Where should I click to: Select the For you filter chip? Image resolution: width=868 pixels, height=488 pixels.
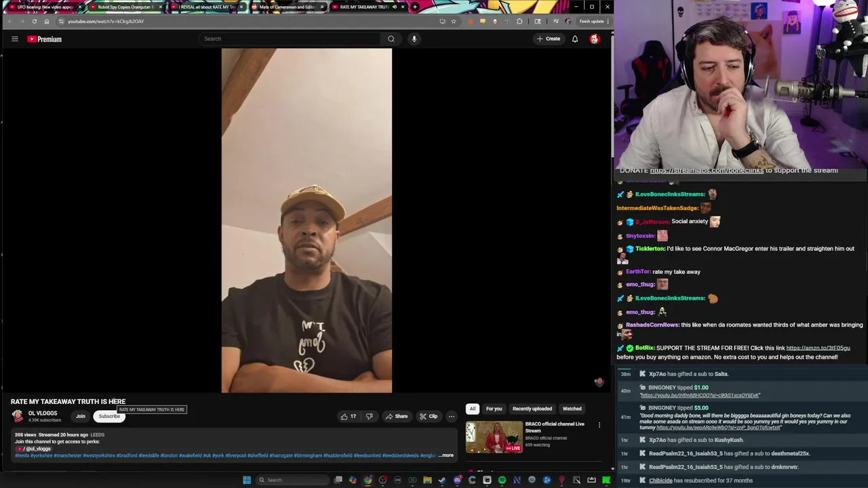click(x=494, y=409)
